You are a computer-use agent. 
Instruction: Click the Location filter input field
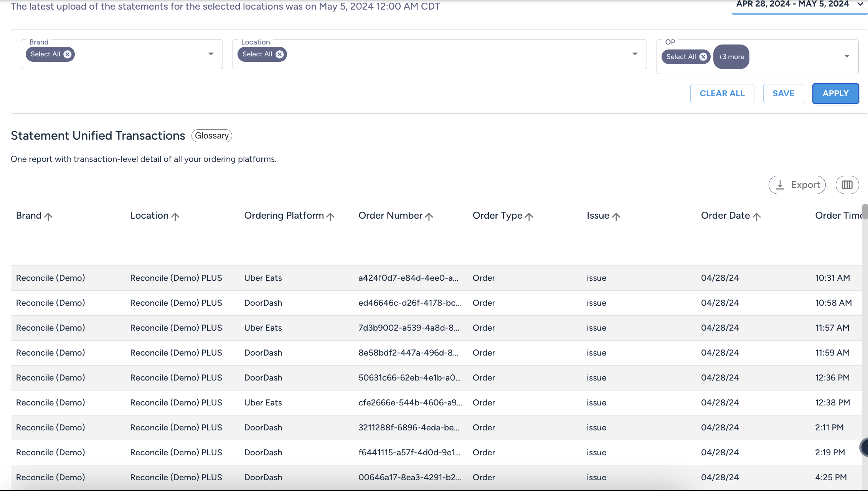(439, 54)
